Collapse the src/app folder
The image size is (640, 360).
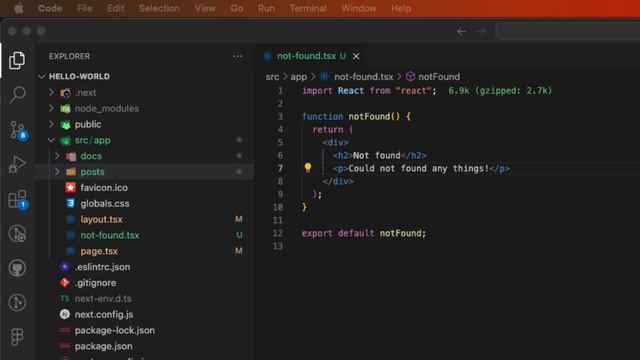pos(51,140)
